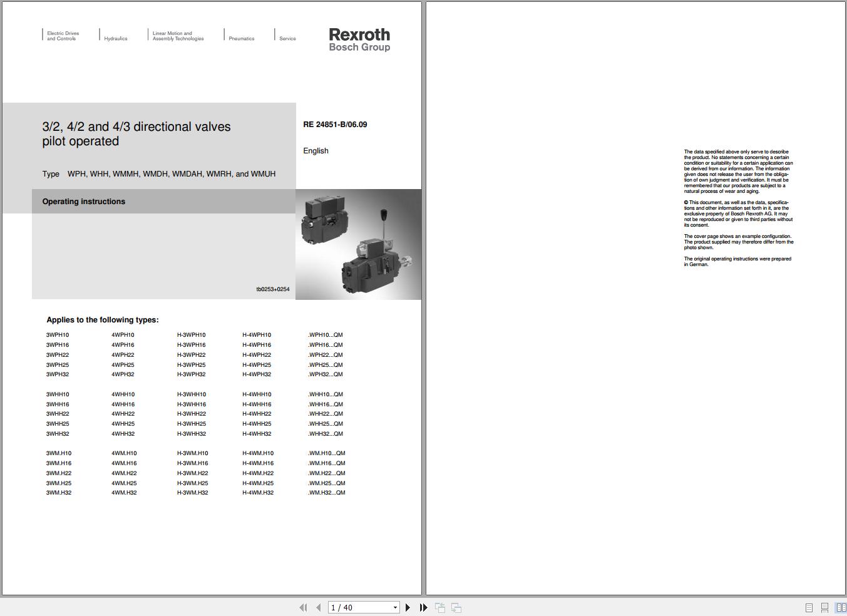
Task: Open the page number dropdown arrow
Action: (x=395, y=607)
